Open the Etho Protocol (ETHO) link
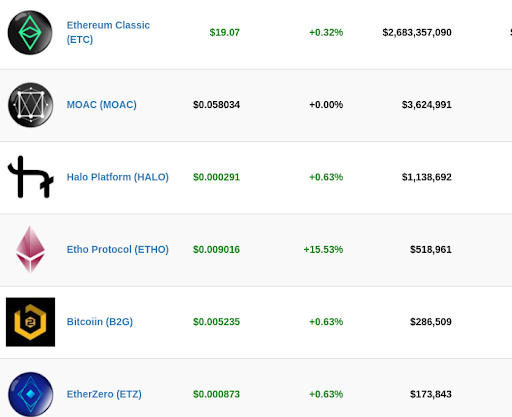Viewport: 512px width, 417px height. click(118, 249)
